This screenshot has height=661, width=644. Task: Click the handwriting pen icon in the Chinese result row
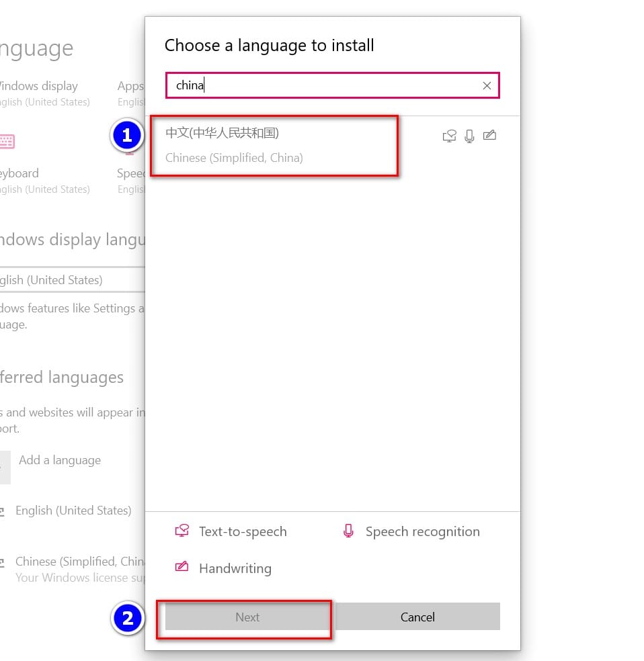coord(489,135)
